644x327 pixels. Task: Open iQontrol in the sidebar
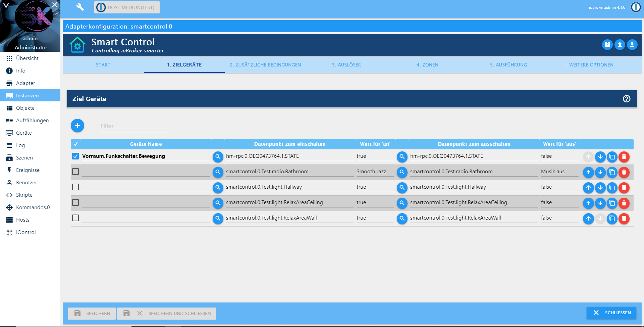click(x=30, y=232)
